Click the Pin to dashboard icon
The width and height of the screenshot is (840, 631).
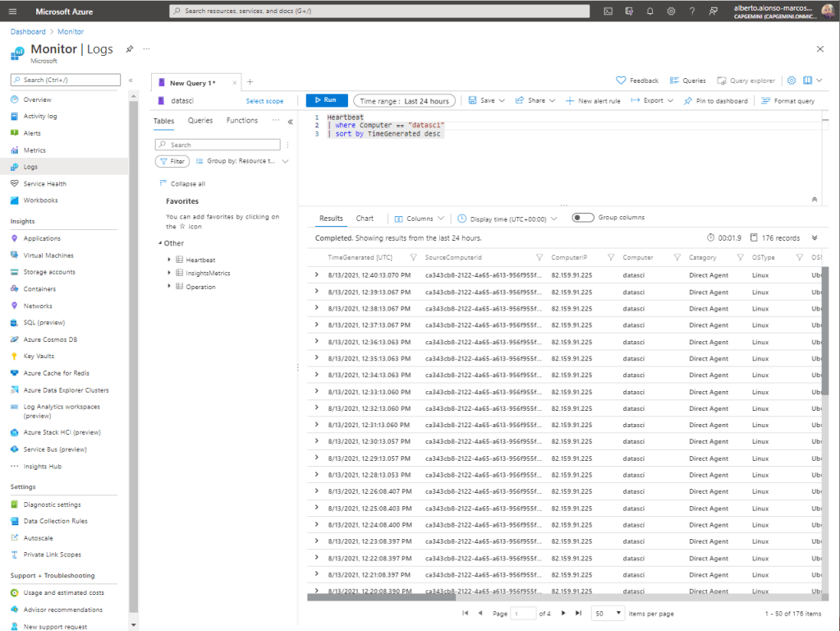(688, 101)
